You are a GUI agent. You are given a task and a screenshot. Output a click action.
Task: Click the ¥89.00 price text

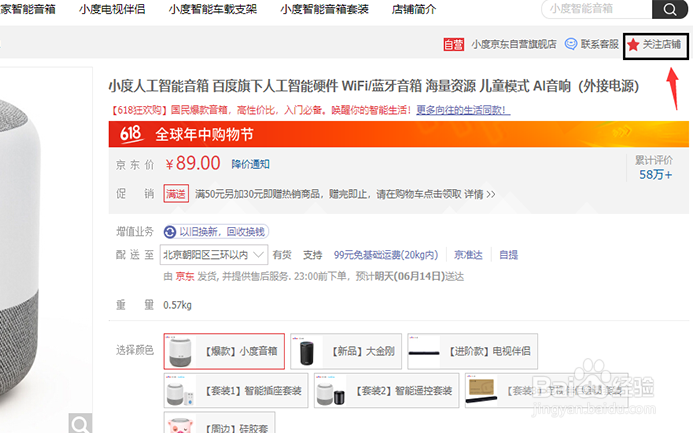[x=193, y=163]
